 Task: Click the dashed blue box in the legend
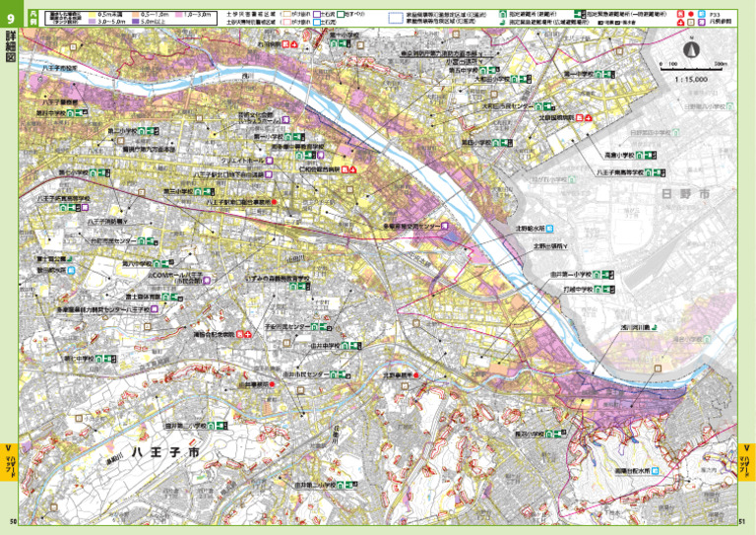click(x=396, y=19)
